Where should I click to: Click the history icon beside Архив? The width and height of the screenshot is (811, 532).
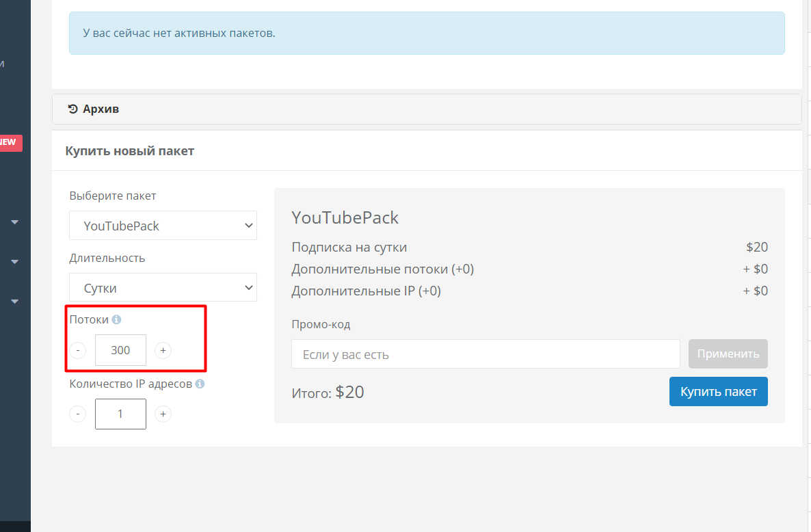73,109
